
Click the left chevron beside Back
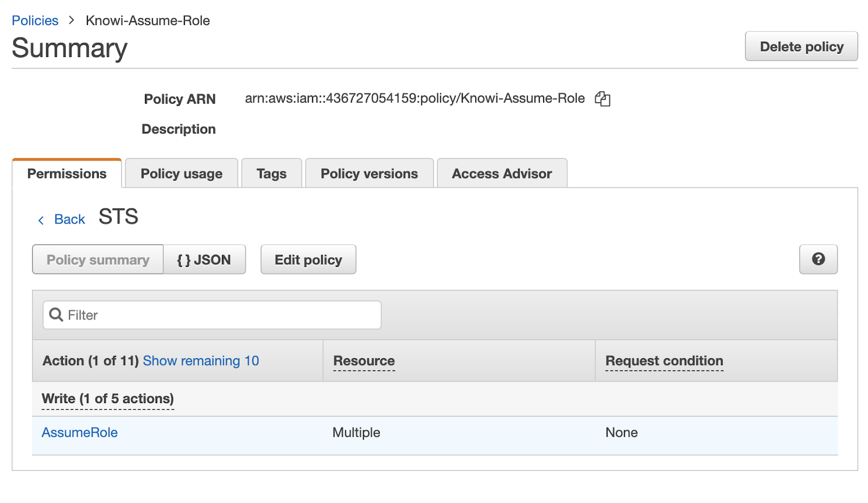pos(41,220)
